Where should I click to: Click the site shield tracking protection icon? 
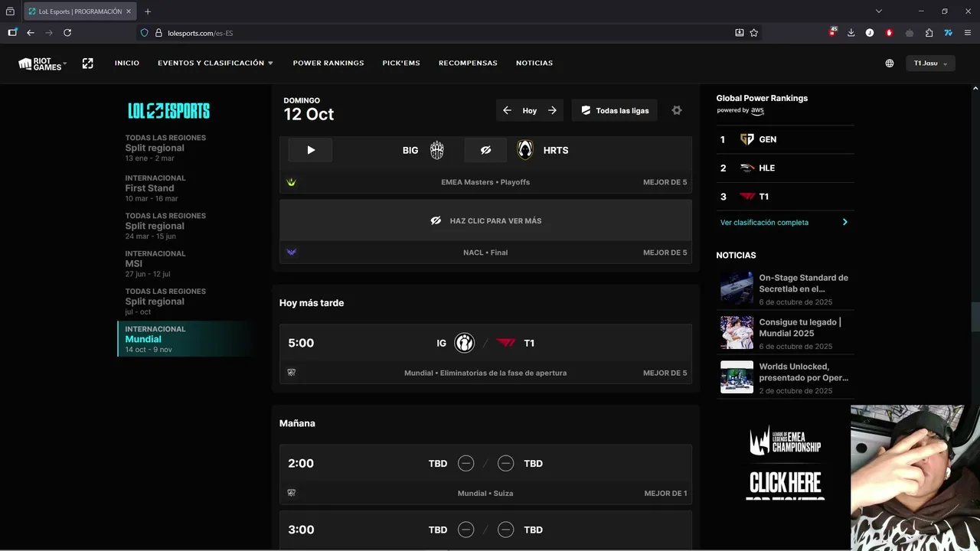144,33
